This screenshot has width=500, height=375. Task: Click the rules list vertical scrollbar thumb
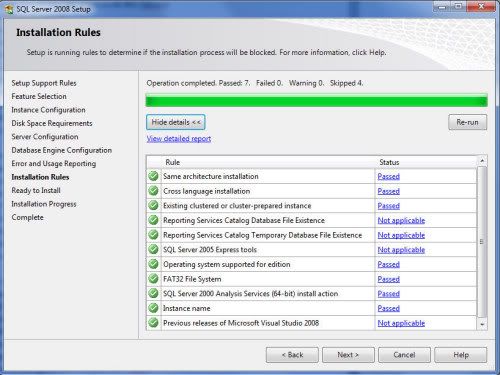[x=482, y=242]
